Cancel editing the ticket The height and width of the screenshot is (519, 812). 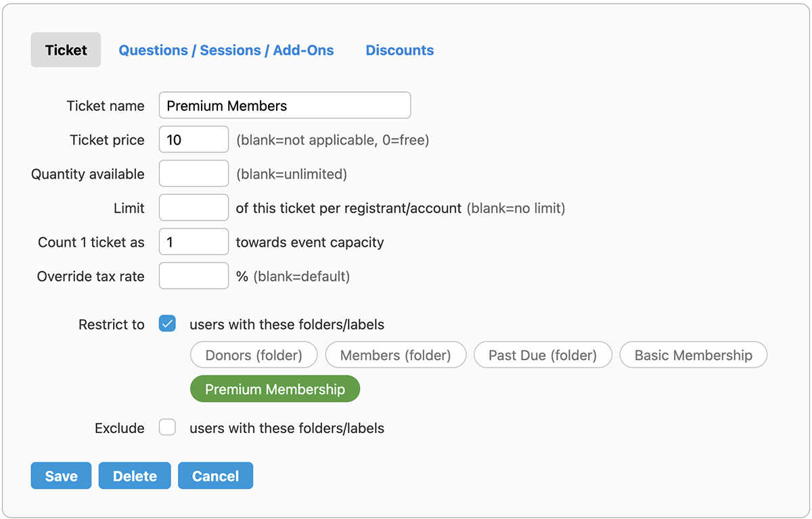coord(215,476)
